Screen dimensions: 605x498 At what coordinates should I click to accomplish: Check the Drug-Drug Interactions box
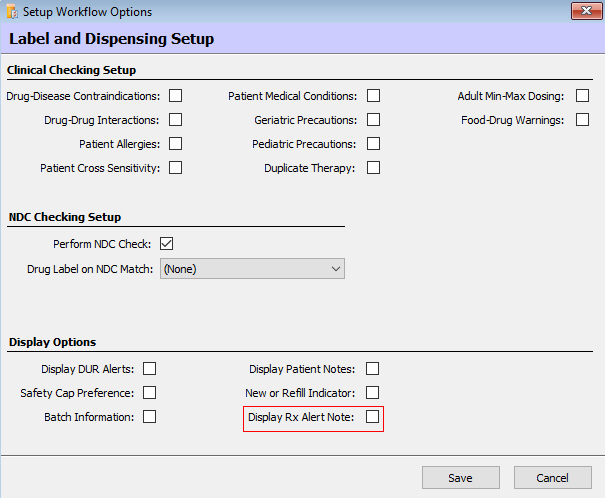pos(175,120)
